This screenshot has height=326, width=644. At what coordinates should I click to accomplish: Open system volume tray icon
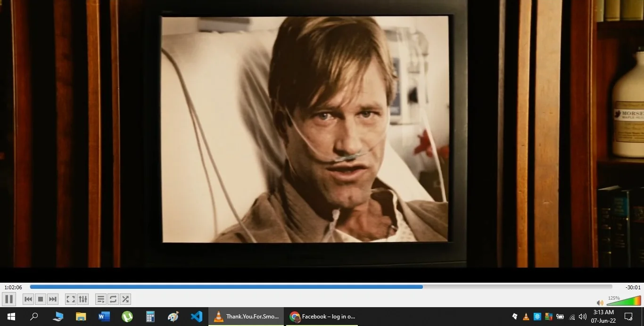583,317
